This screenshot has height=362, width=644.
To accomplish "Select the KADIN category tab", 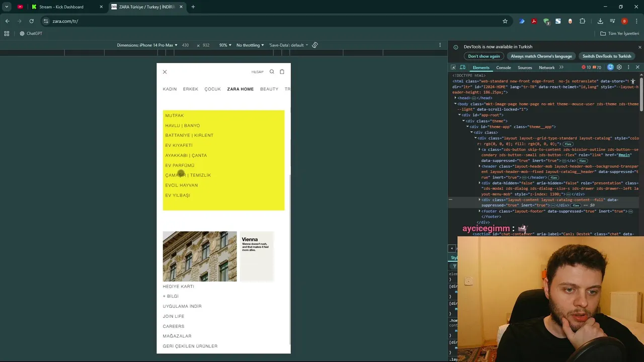I will [x=170, y=89].
